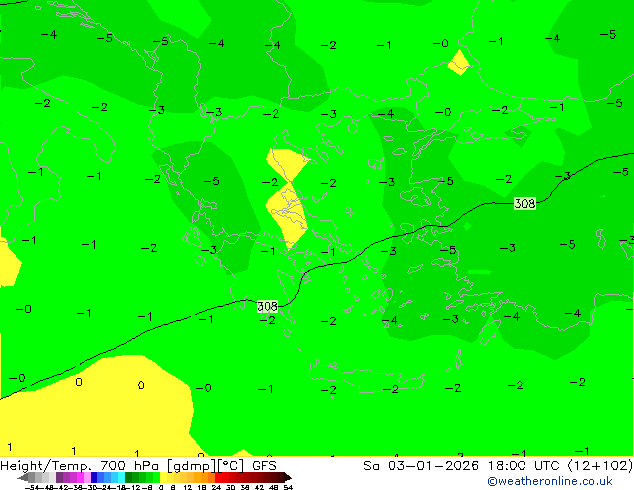Click the upper yellow patch over northern Greece
The image size is (634, 490).
(x=286, y=164)
